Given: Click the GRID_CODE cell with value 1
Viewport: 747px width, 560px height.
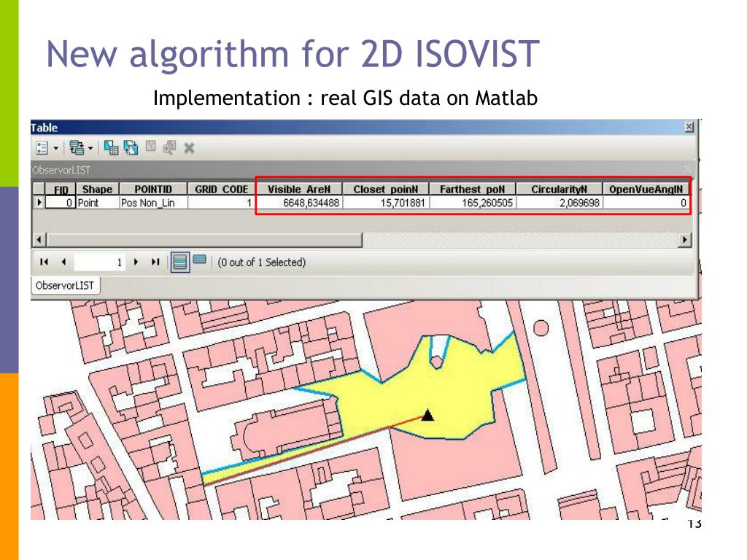Looking at the screenshot, I should (x=220, y=203).
